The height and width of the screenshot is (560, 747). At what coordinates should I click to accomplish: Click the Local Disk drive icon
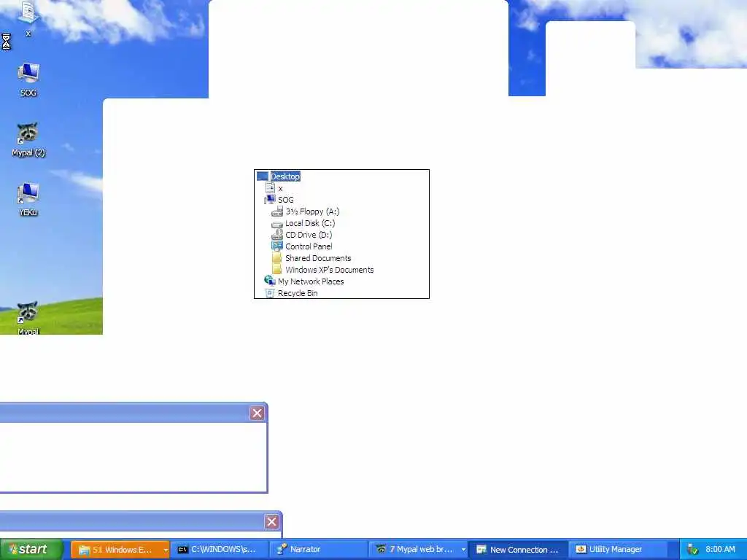point(277,224)
